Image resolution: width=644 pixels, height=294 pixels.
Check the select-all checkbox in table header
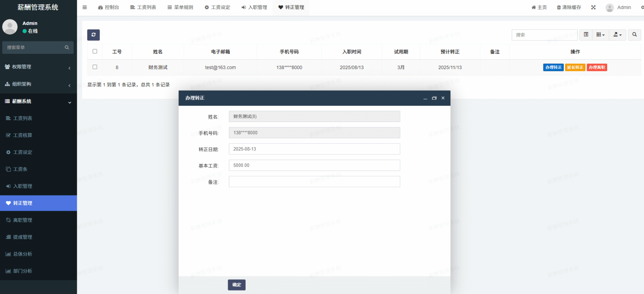(x=95, y=52)
